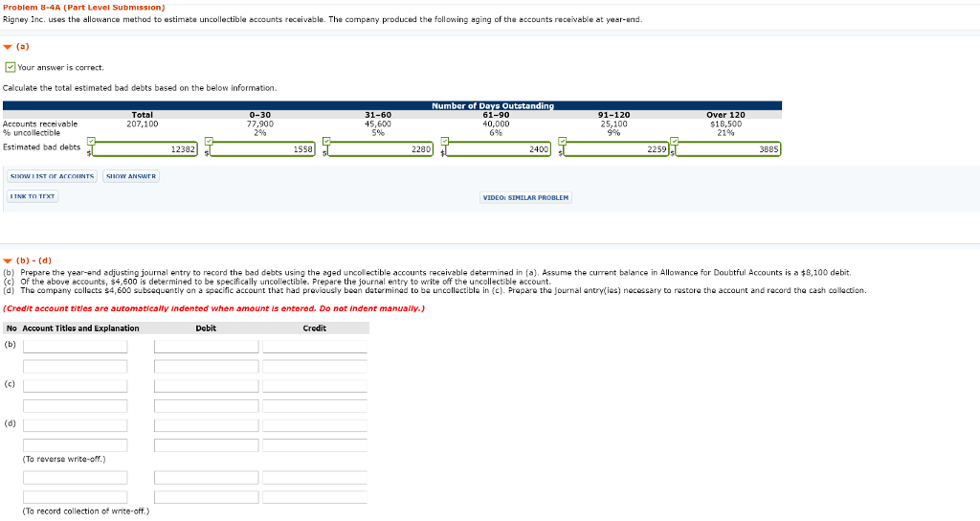Click the '21%' uncollectible percentage
Viewport: 980px width, 521px height.
pos(725,132)
